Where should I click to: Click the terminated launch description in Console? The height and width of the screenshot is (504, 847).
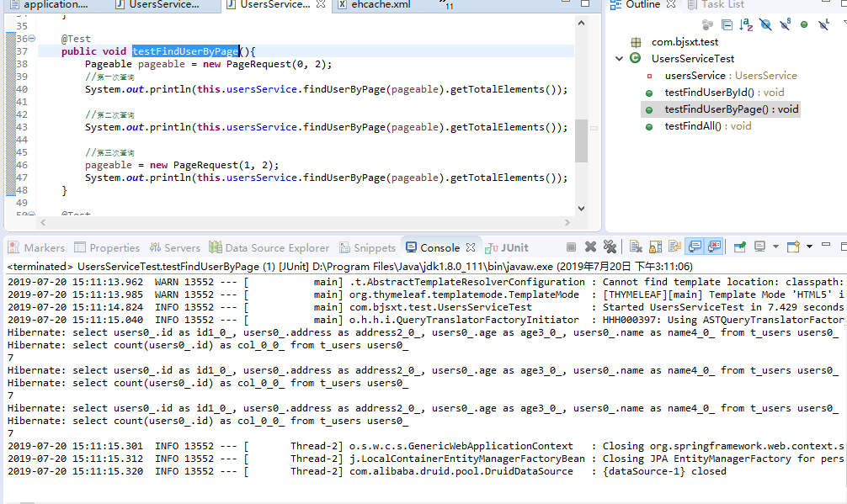point(350,267)
